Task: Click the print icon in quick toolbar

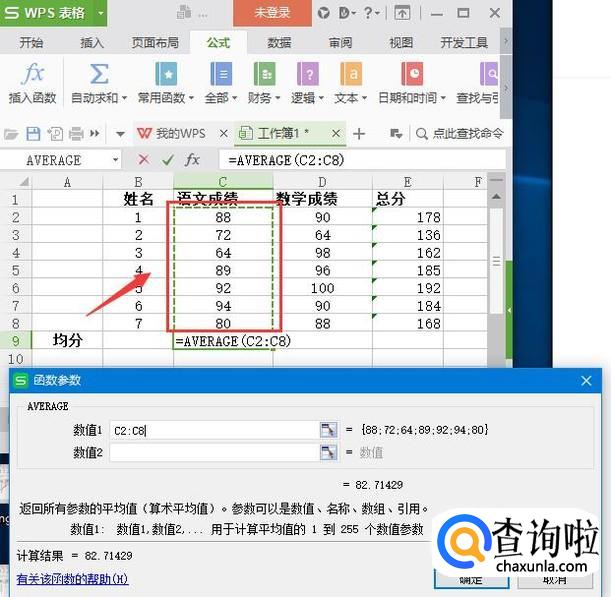Action: (76, 134)
